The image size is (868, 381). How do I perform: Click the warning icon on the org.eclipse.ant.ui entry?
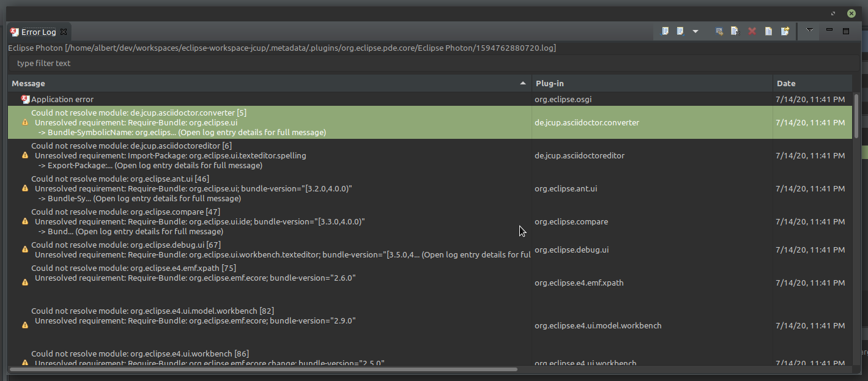(24, 188)
